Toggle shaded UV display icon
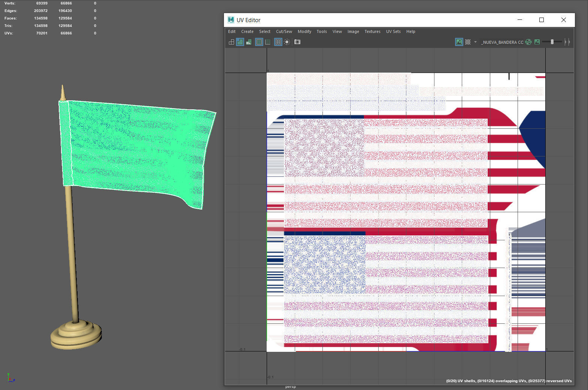588x390 pixels. pyautogui.click(x=240, y=42)
